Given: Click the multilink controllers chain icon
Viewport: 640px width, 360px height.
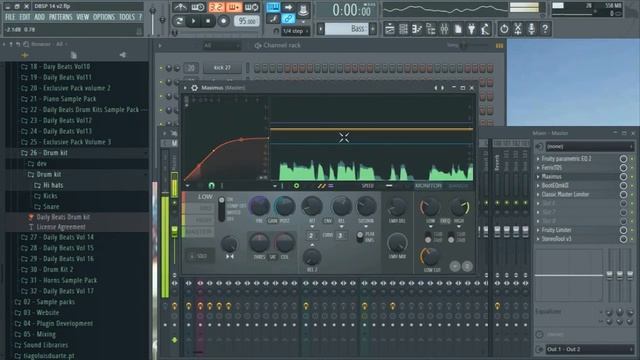Looking at the screenshot, I should pos(288,18).
